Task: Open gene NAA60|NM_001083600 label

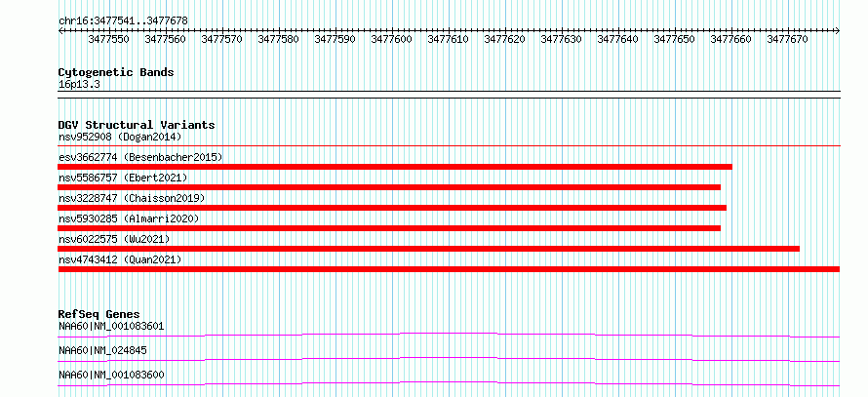Action: [111, 375]
